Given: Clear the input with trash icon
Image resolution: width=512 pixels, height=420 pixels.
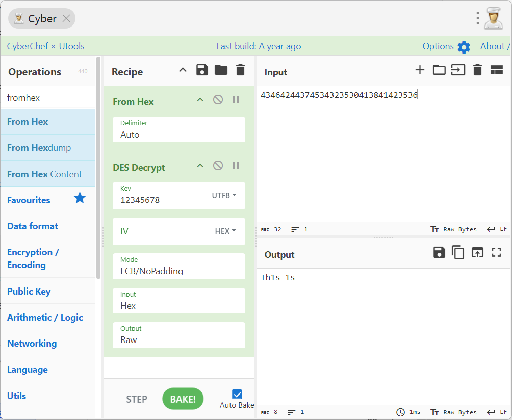Looking at the screenshot, I should [477, 70].
